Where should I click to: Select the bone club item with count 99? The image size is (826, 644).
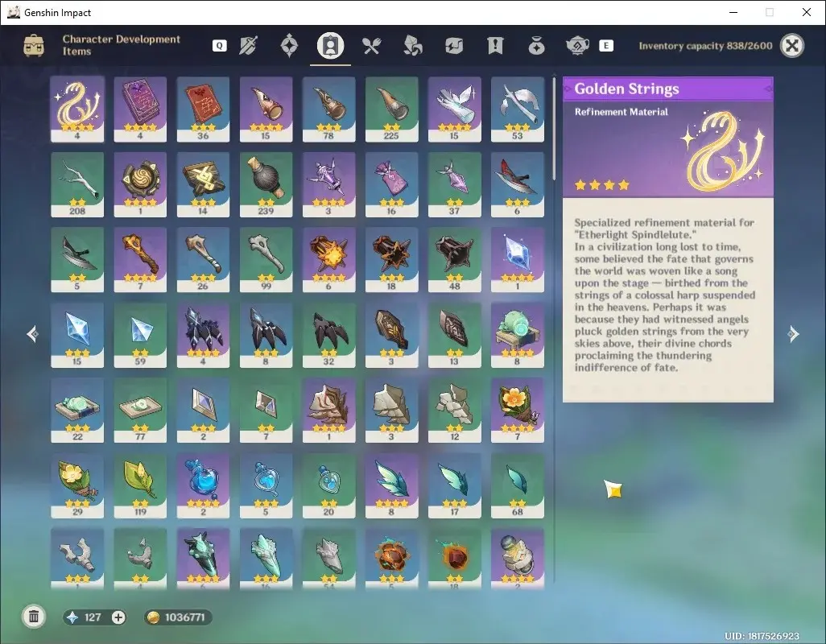pyautogui.click(x=266, y=259)
